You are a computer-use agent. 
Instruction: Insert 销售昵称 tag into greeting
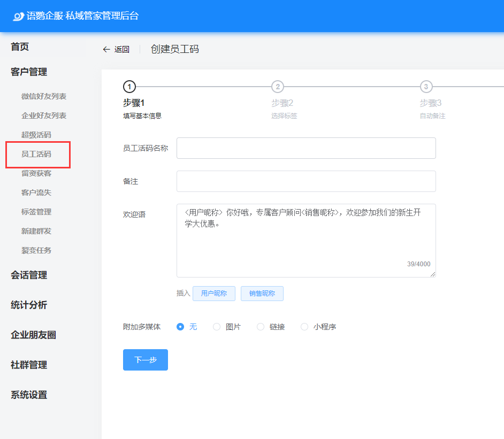[262, 294]
